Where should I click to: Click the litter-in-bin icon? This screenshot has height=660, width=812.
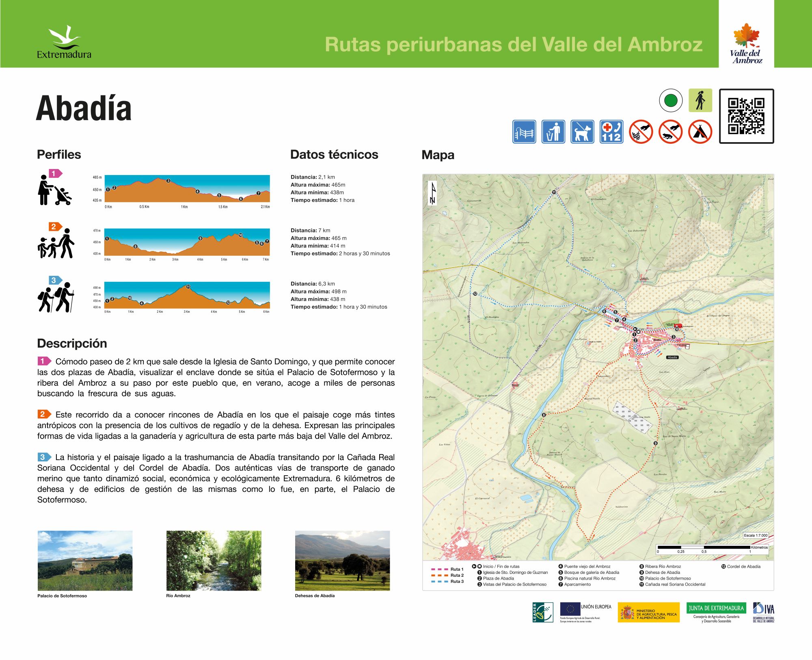(x=553, y=132)
